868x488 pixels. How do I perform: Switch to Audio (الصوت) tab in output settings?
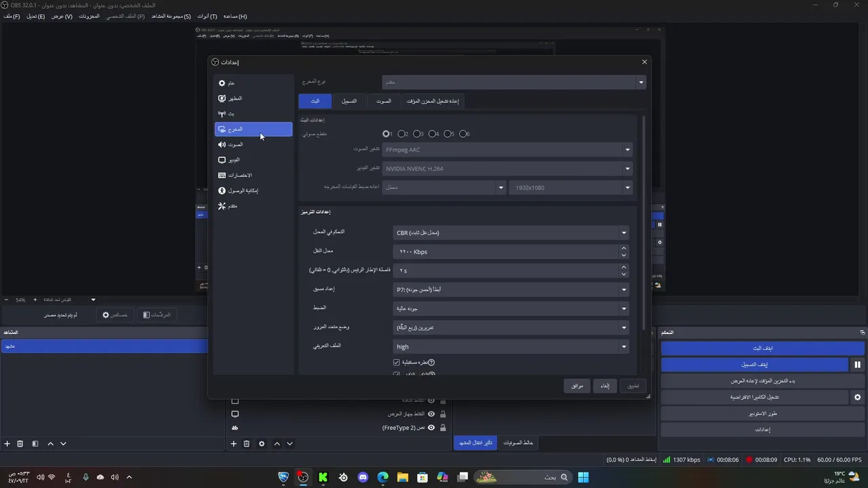384,101
